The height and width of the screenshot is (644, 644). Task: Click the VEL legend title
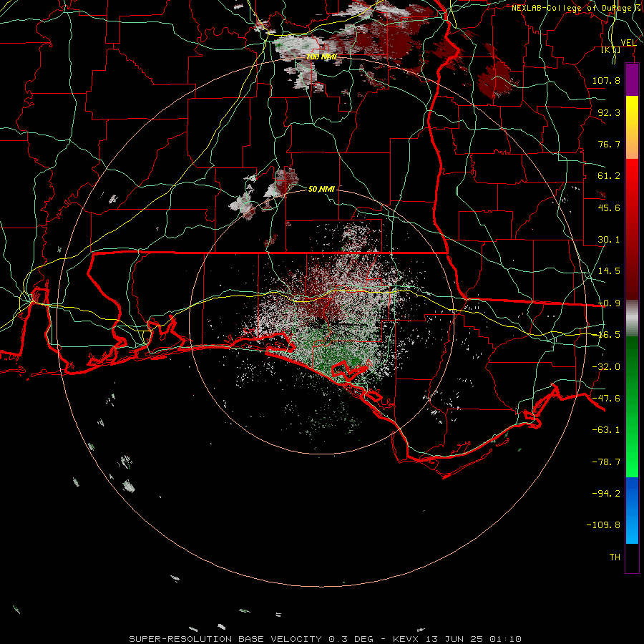point(628,42)
